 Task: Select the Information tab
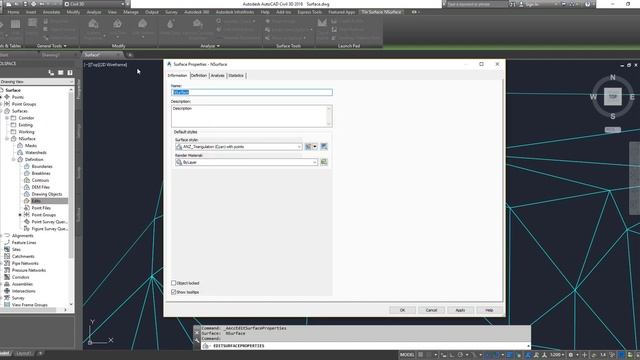click(178, 76)
